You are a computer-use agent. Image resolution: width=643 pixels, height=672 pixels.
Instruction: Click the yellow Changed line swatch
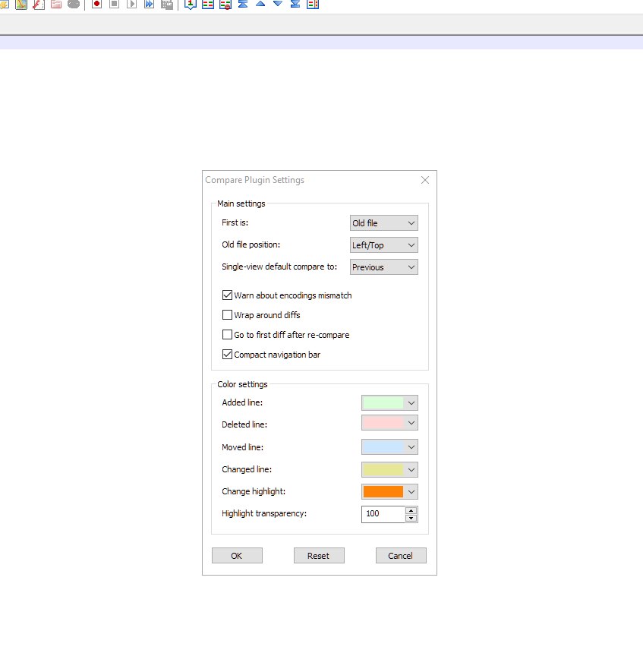tap(383, 470)
